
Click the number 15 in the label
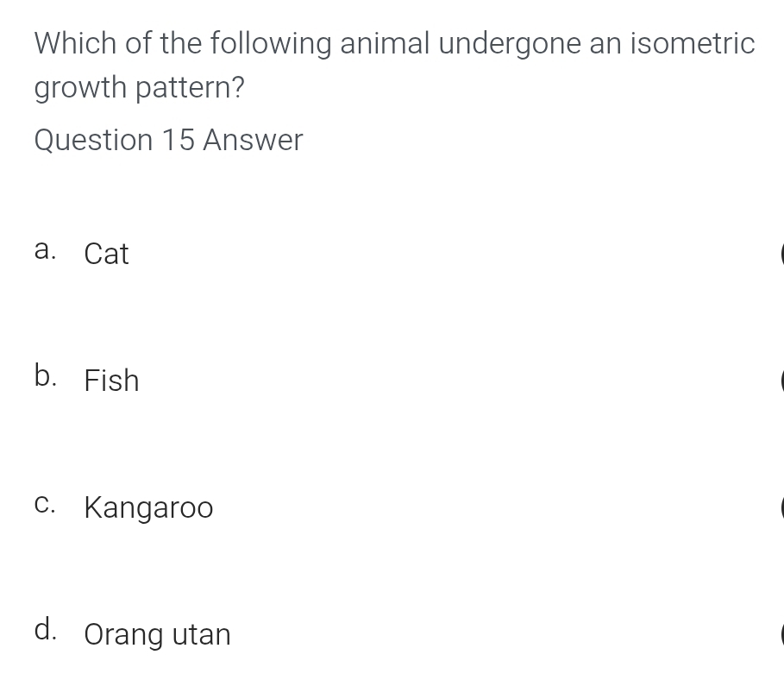point(178,140)
